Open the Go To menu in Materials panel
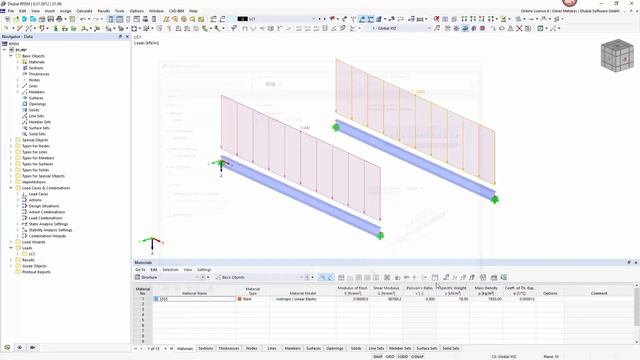This screenshot has height=360, width=640. (x=140, y=270)
